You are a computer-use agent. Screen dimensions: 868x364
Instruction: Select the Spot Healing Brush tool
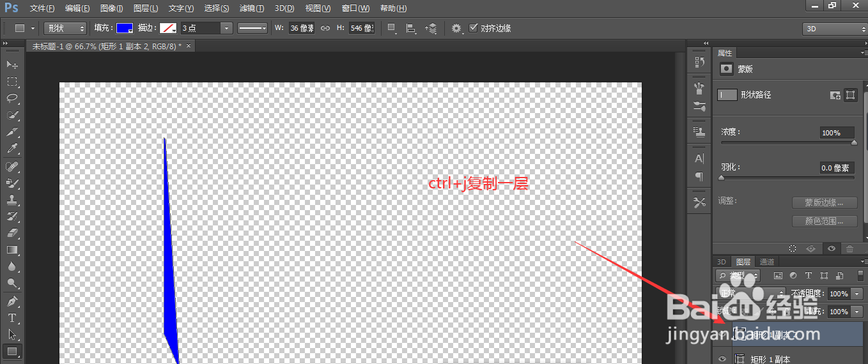(12, 166)
